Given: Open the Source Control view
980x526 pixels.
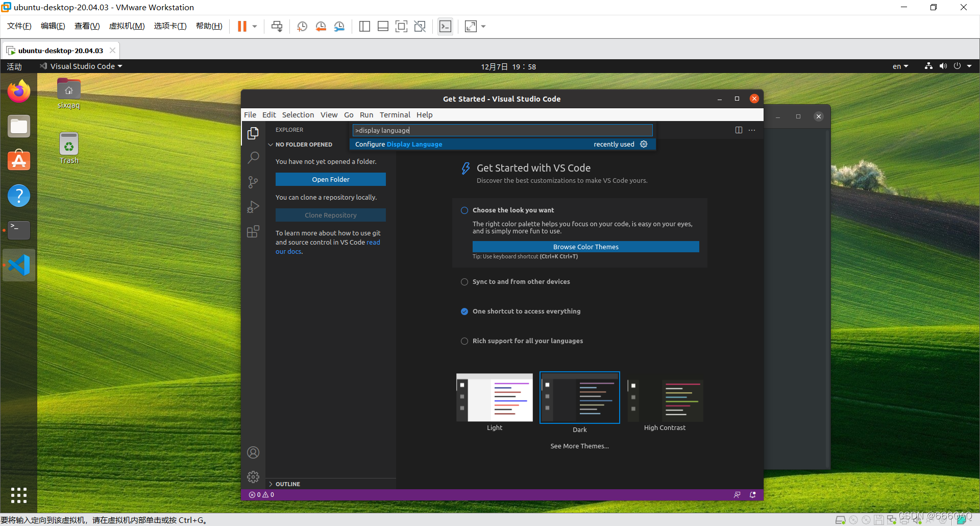Looking at the screenshot, I should point(253,182).
